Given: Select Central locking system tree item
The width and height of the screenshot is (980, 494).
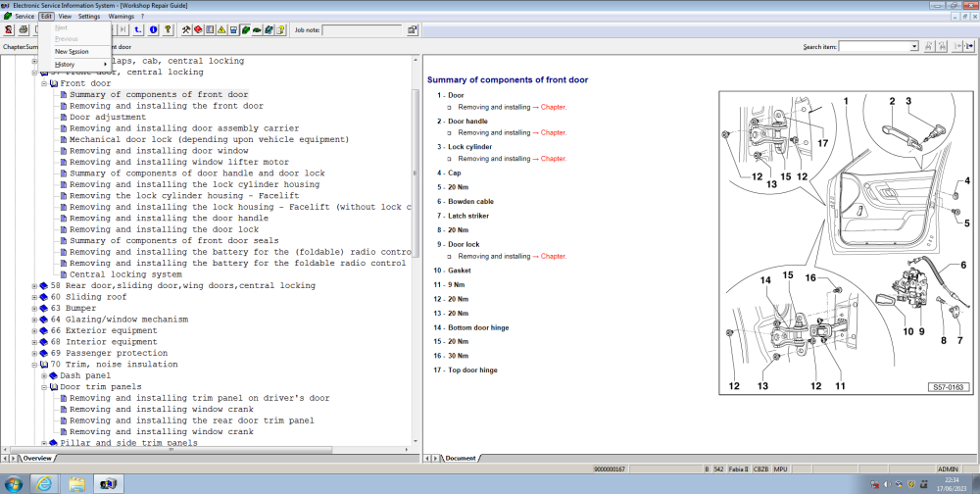Looking at the screenshot, I should click(x=125, y=274).
